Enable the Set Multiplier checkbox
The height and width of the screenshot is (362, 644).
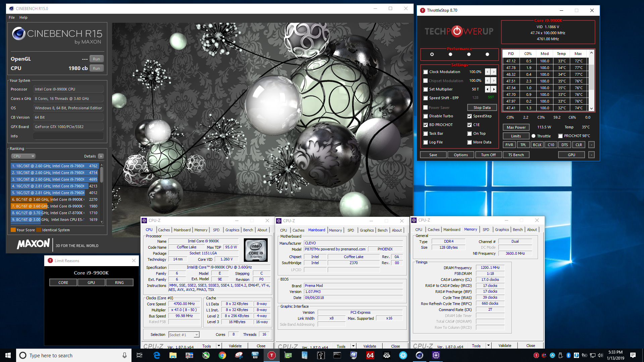point(426,89)
